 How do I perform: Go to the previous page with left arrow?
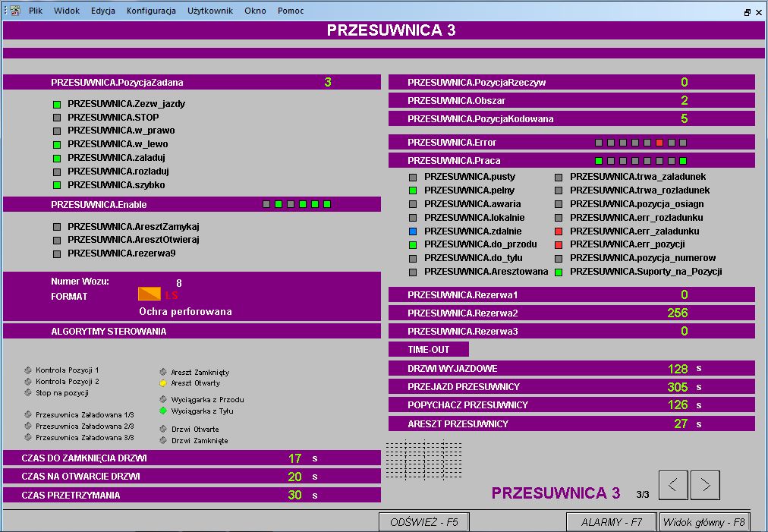tap(673, 485)
